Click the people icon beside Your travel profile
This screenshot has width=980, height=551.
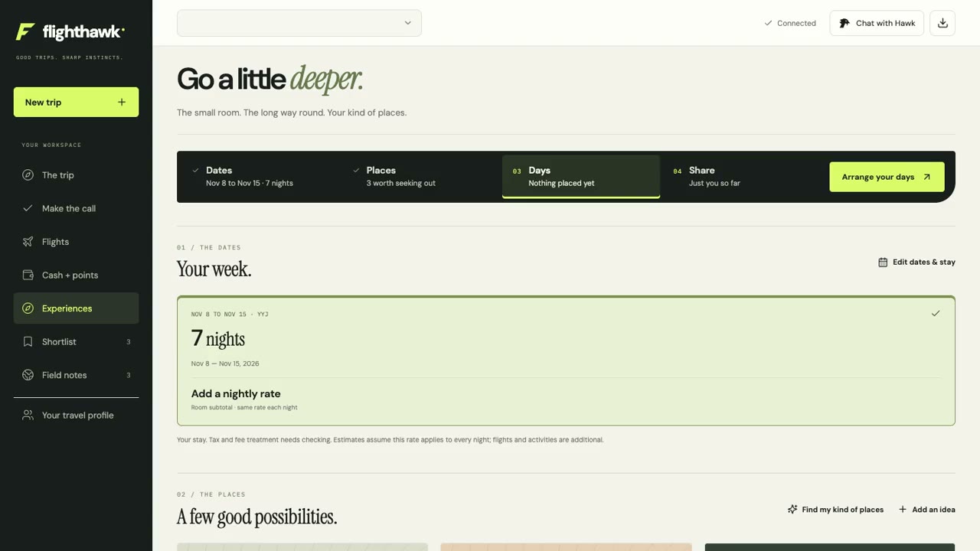(28, 416)
